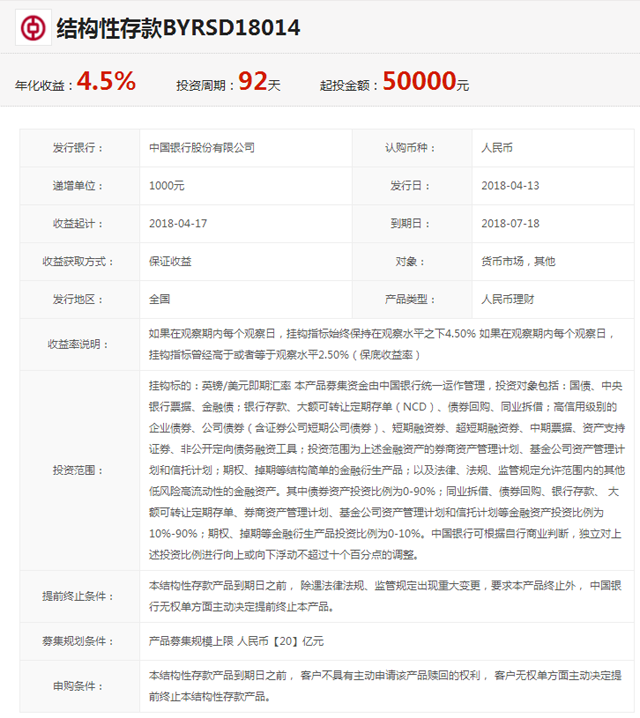Click the 收益起计 label cell

80,223
